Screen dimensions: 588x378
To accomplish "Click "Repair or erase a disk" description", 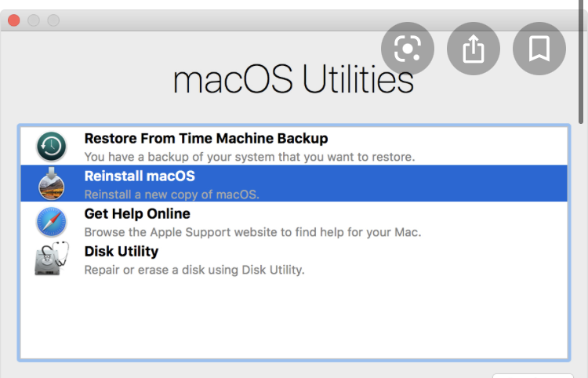I will 194,270.
